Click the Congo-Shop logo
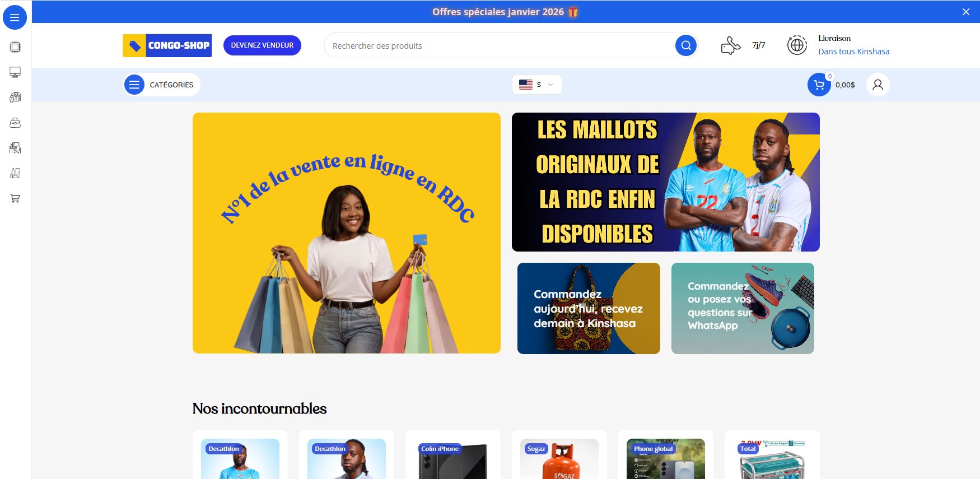 [x=167, y=45]
